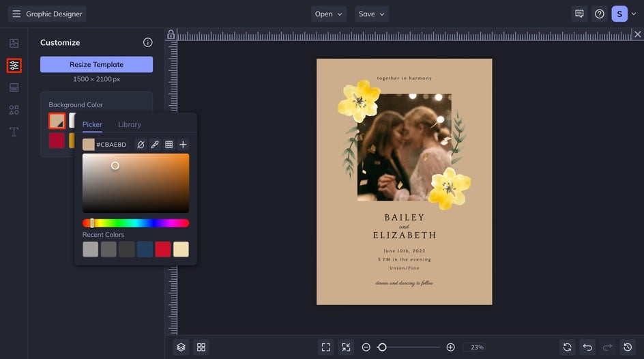Select the no-color transparent icon

[x=141, y=145]
